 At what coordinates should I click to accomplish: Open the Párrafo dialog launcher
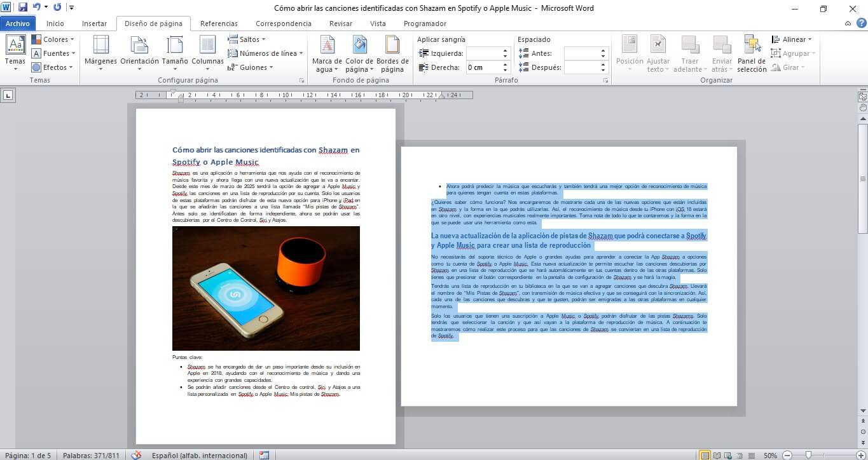607,81
